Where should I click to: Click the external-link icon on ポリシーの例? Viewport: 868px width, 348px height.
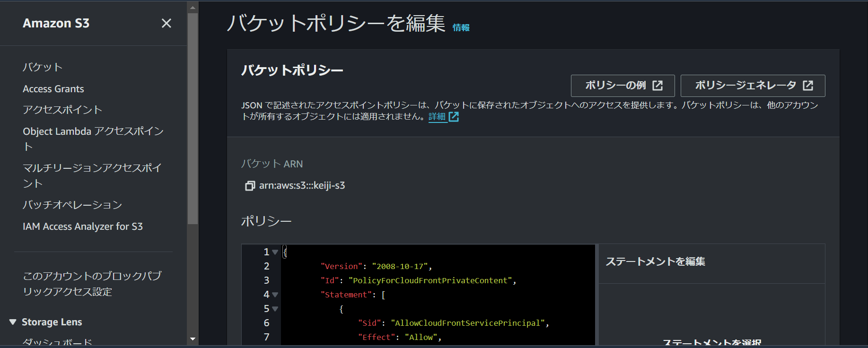[x=658, y=86]
